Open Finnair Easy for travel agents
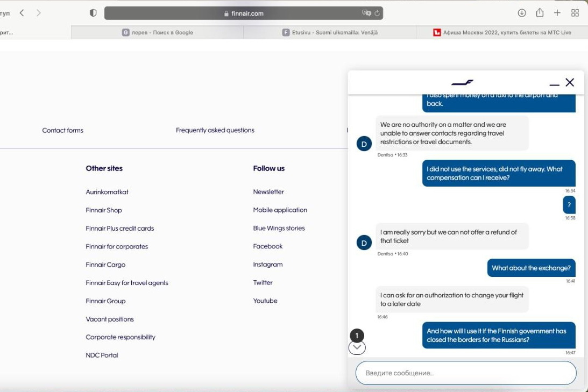 127,283
